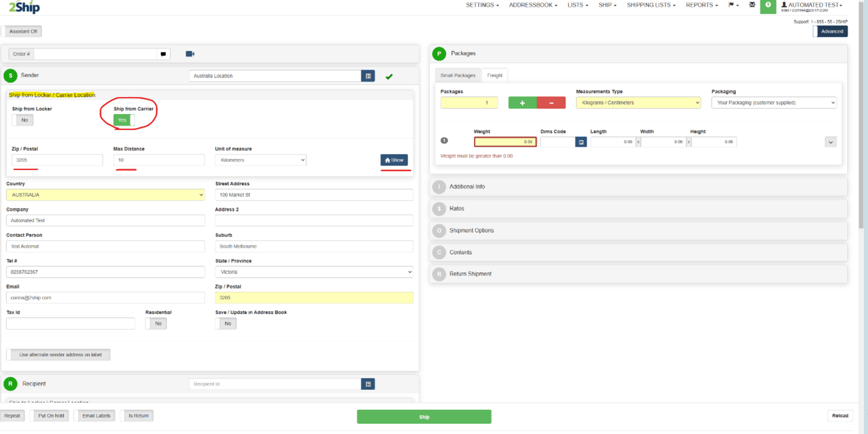Toggle Save / Update in Address Book
This screenshot has height=434, width=868.
(x=225, y=323)
